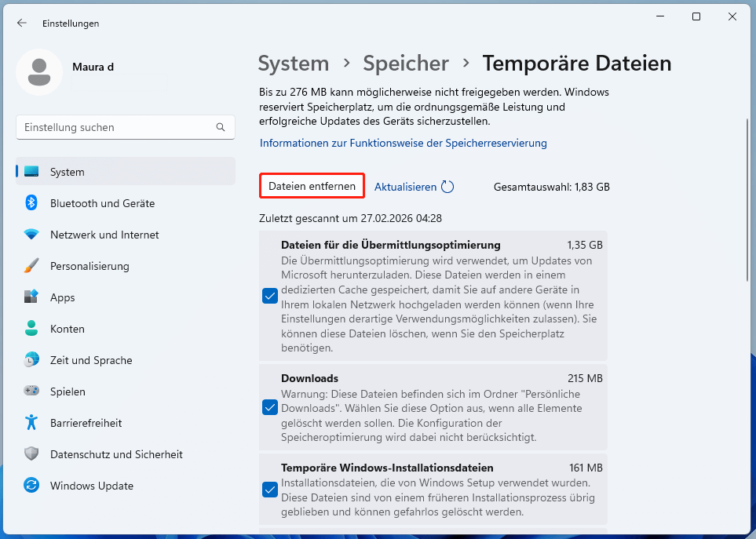Disable the Downloads cleanup checkbox
Screen dimensions: 756x539
[270, 406]
